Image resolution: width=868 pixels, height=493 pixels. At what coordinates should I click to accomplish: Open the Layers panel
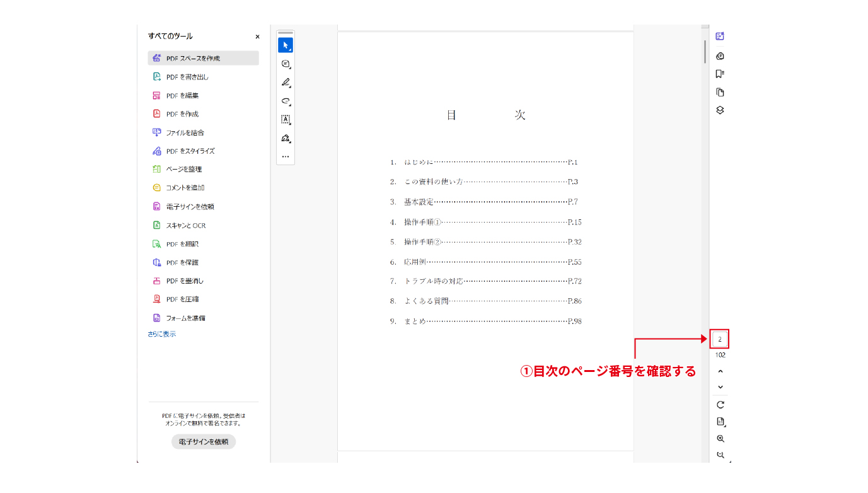(719, 110)
